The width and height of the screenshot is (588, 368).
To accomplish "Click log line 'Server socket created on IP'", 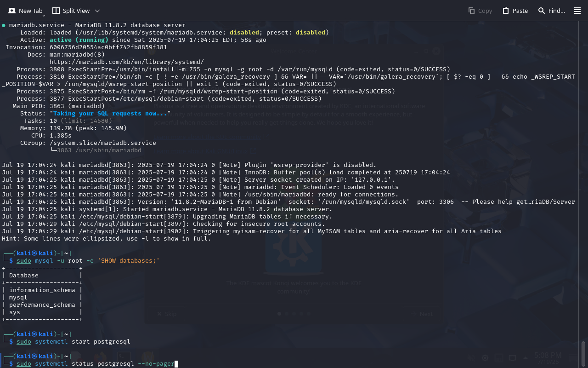I will [198, 180].
